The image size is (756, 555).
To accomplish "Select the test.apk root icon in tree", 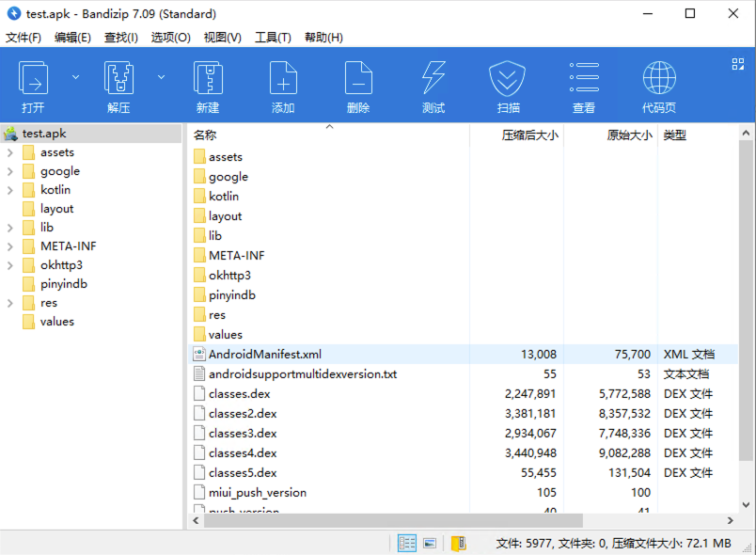I will (x=10, y=134).
